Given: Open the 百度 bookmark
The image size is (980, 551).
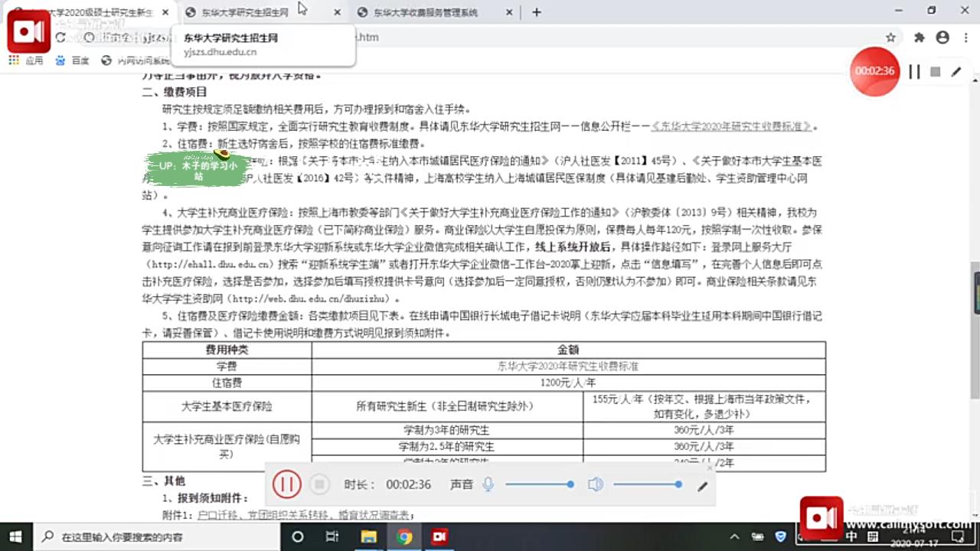Looking at the screenshot, I should 73,60.
